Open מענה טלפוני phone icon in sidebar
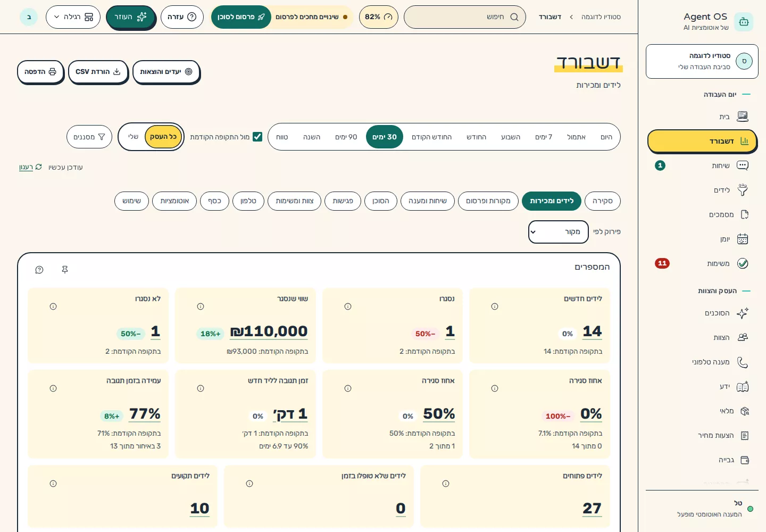The height and width of the screenshot is (532, 766). pyautogui.click(x=743, y=362)
